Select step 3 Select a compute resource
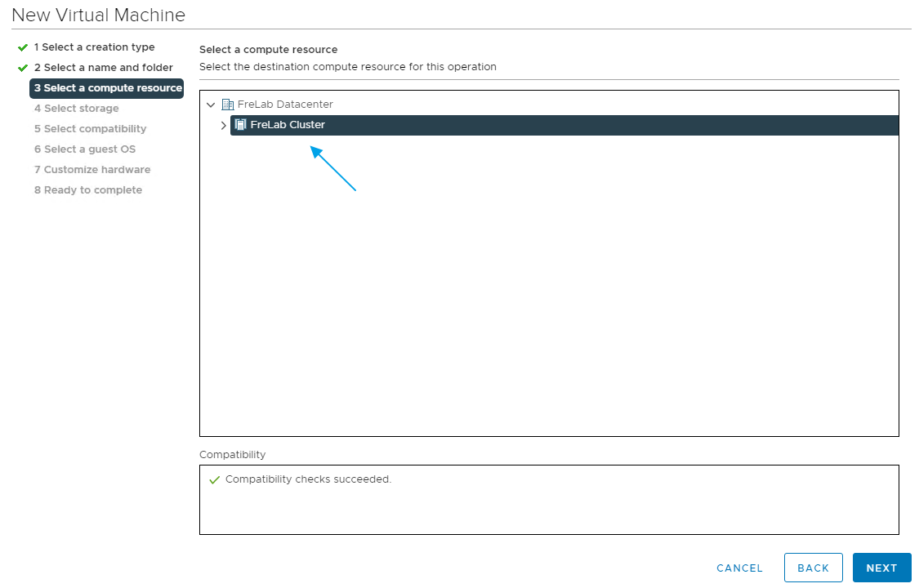Viewport: 919px width, 588px height. pyautogui.click(x=107, y=88)
